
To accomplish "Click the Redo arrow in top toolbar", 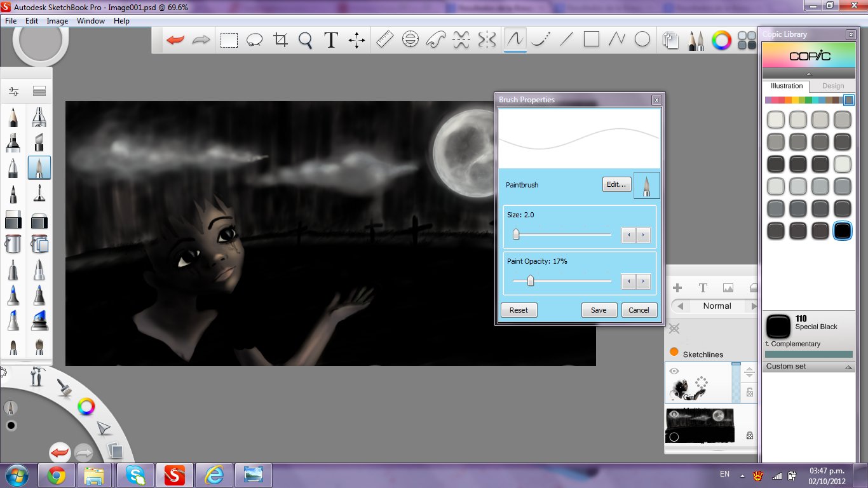I will click(201, 40).
